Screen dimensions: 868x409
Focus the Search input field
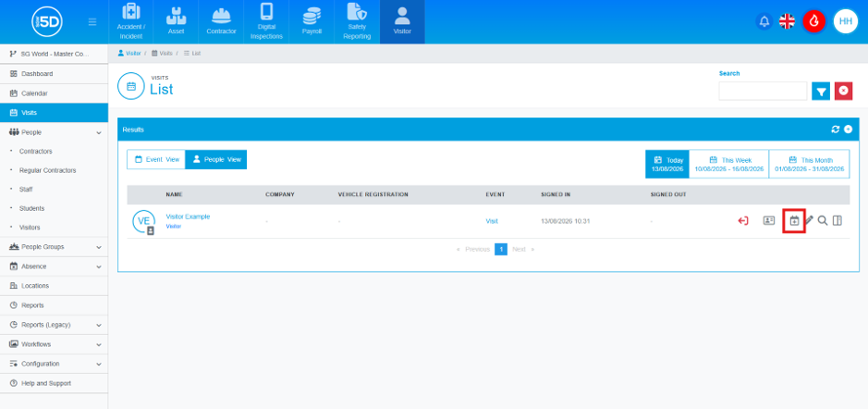pos(763,91)
